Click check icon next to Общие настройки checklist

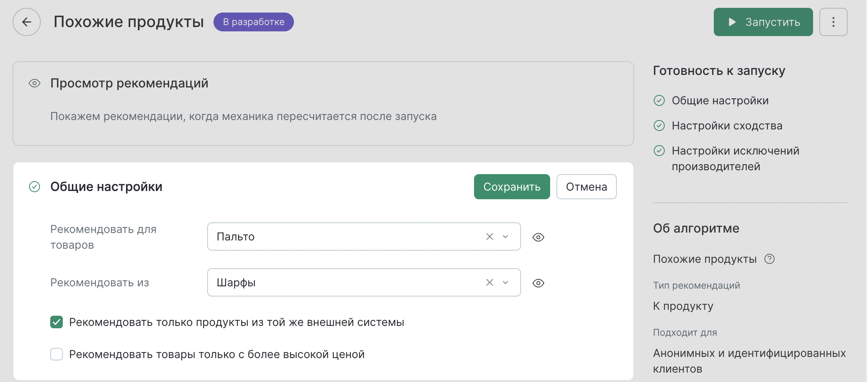tap(659, 100)
